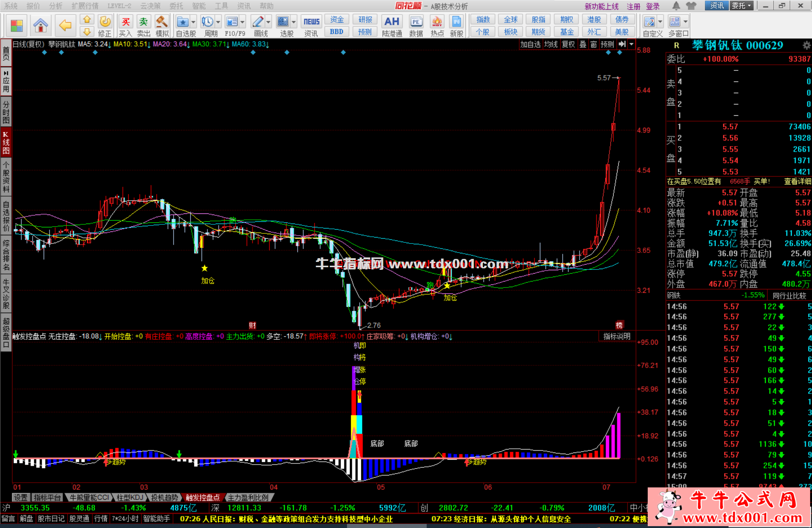The image size is (812, 528).
Task: Toggle the 叠 overlay option
Action: pos(583,44)
